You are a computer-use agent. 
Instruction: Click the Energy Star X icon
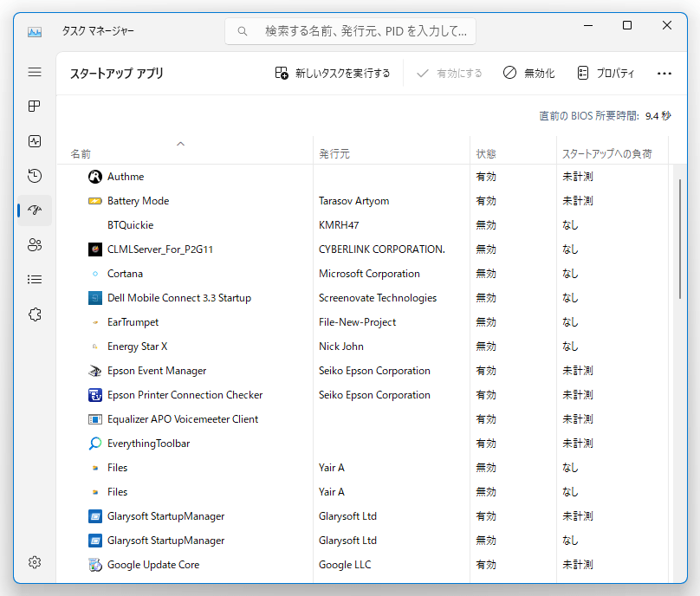coord(94,347)
